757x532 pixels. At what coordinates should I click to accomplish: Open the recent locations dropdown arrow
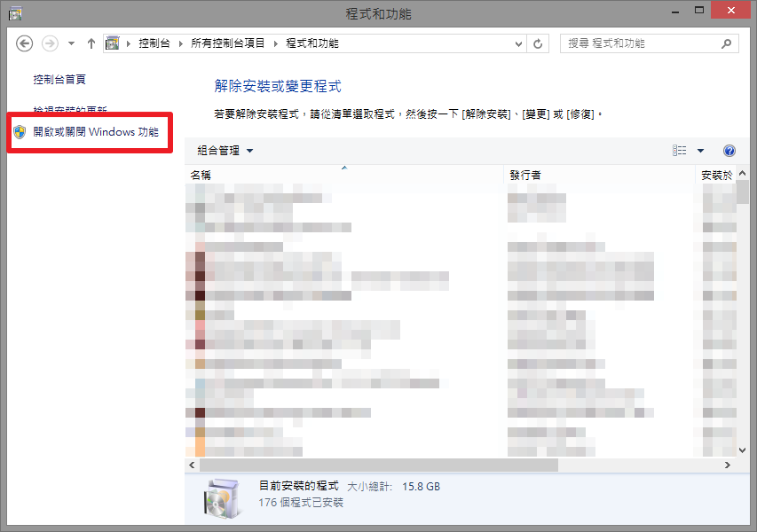(x=71, y=43)
